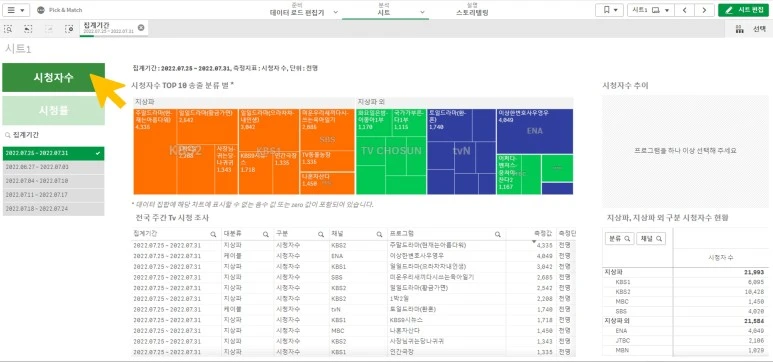Click the 시청률 button
Image resolution: width=773 pixels, height=362 pixels.
tap(53, 110)
